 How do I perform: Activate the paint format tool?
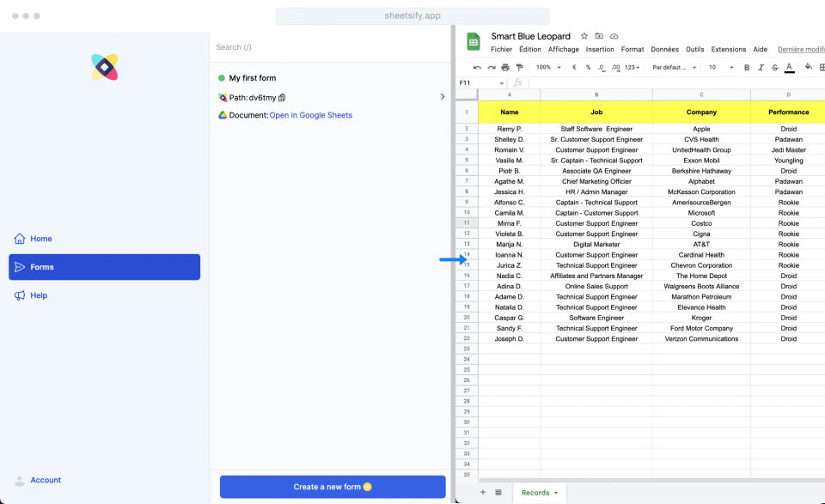point(520,67)
